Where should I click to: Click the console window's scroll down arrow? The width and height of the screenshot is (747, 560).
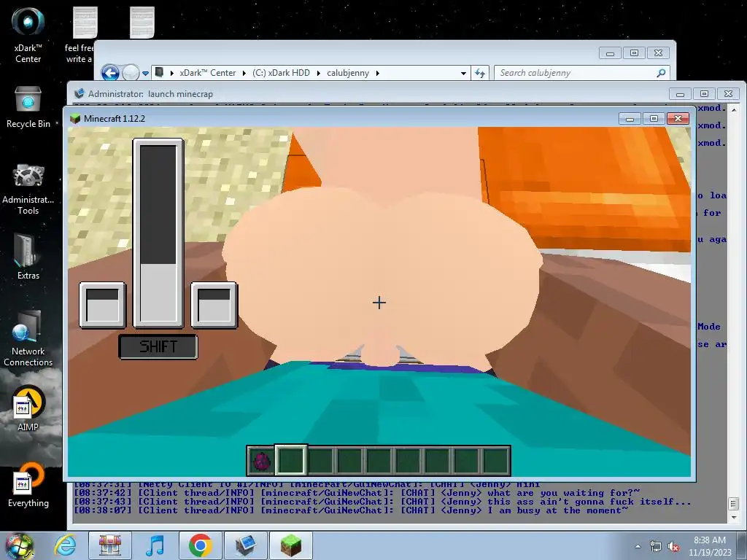click(x=734, y=517)
